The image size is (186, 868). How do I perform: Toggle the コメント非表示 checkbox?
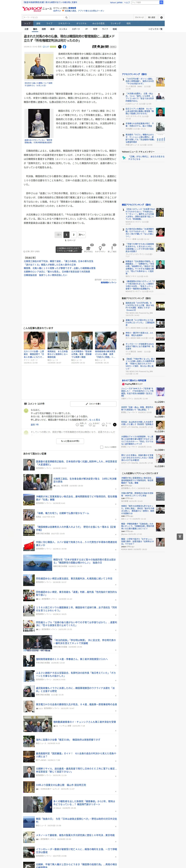click(x=102, y=447)
